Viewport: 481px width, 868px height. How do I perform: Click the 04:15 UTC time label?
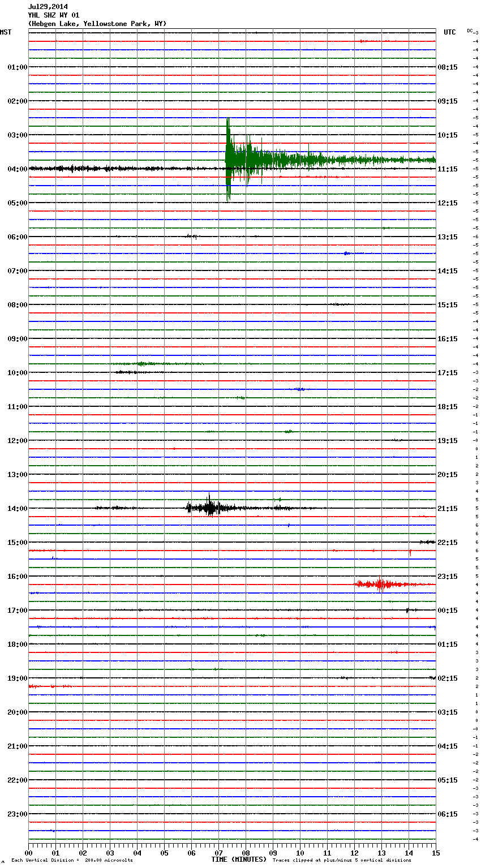click(x=448, y=746)
